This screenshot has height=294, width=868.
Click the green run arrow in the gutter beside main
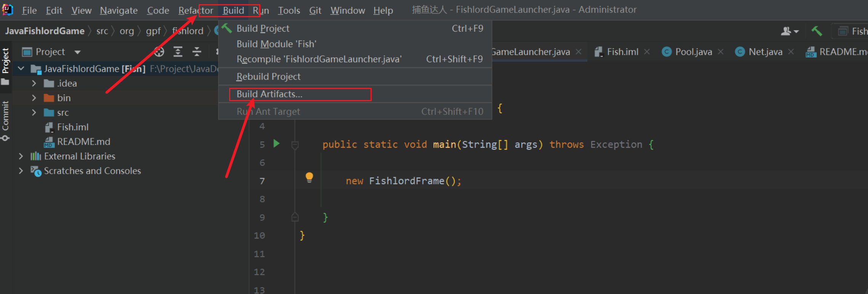tap(277, 144)
